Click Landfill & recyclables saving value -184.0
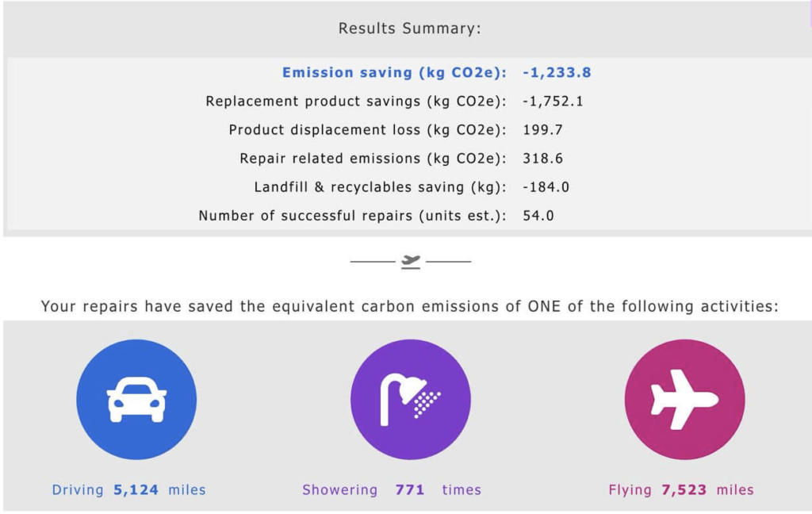 (x=546, y=187)
